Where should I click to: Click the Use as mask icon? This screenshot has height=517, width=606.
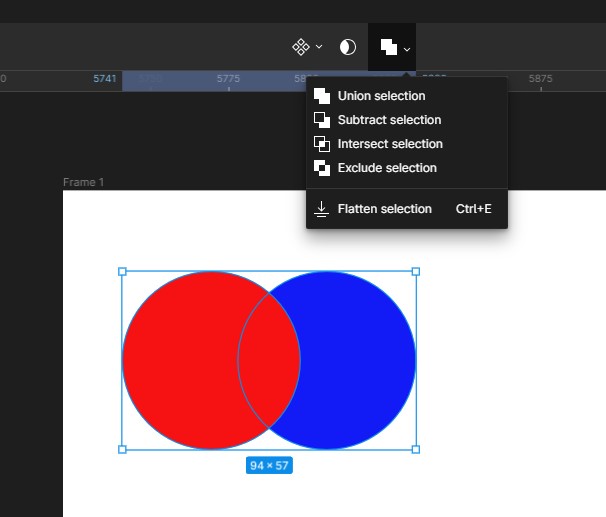click(x=348, y=47)
